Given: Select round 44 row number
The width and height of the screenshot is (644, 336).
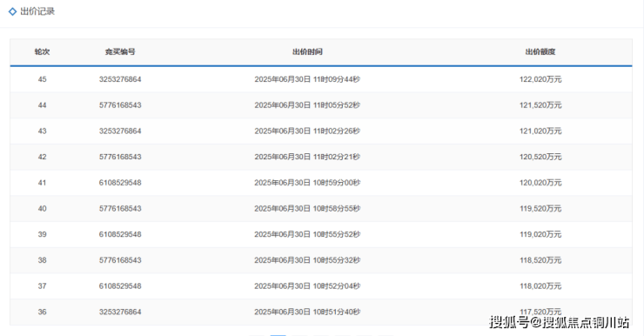Looking at the screenshot, I should point(42,105).
